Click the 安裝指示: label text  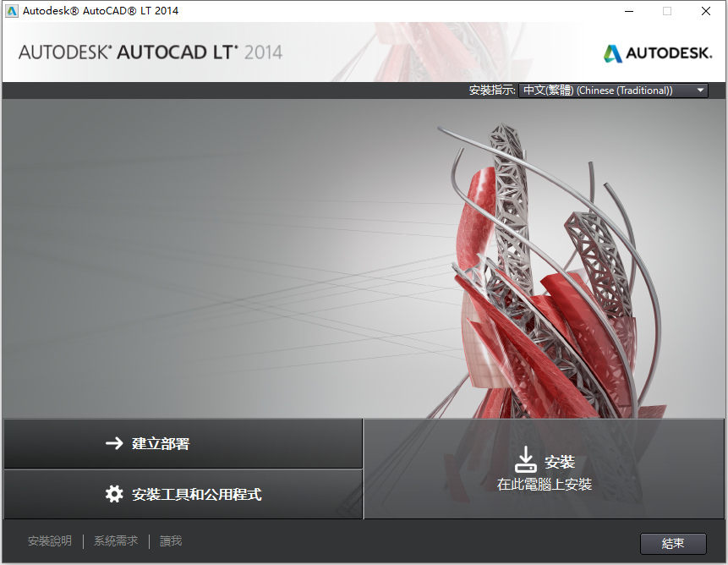[492, 90]
